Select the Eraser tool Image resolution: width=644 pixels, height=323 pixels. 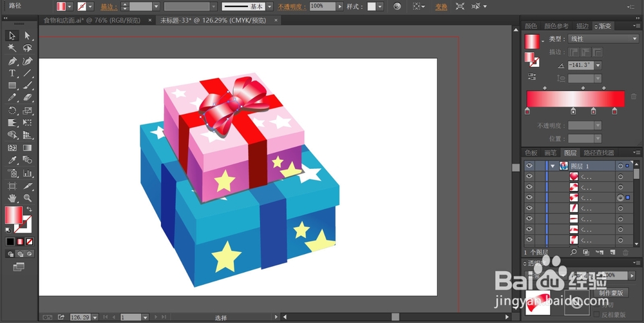point(28,98)
